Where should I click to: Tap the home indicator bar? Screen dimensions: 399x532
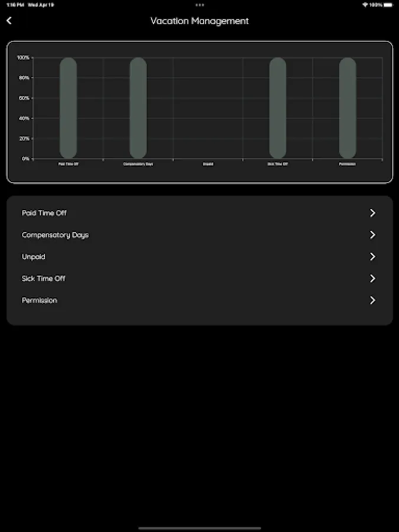click(200, 528)
